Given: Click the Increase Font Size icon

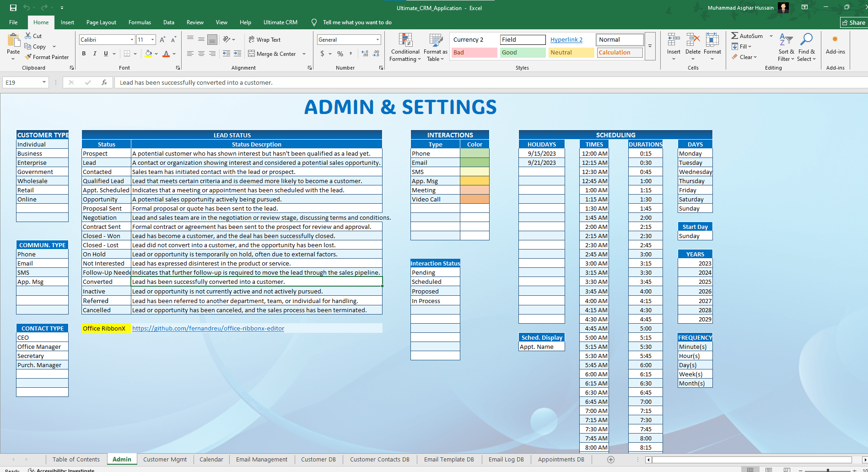Looking at the screenshot, I should point(162,40).
